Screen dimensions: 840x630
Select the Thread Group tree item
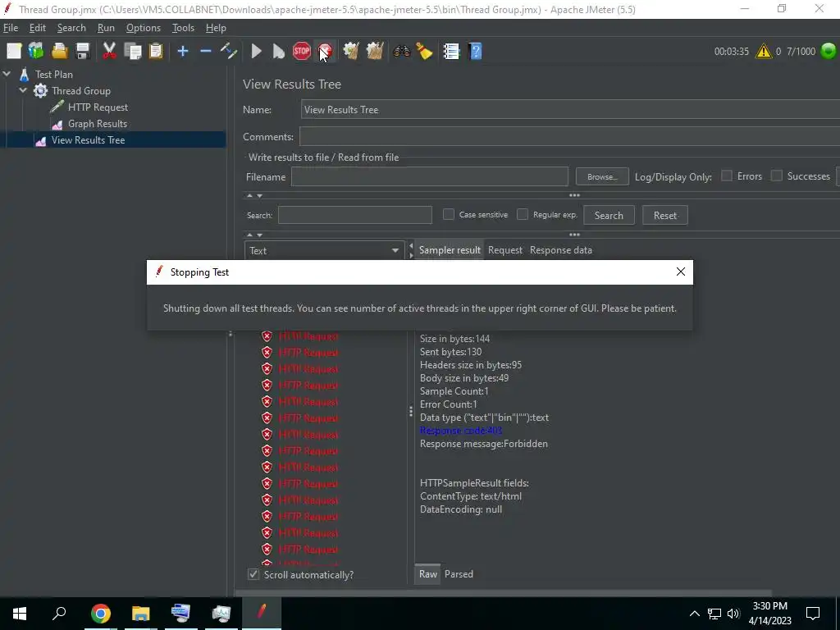(81, 91)
